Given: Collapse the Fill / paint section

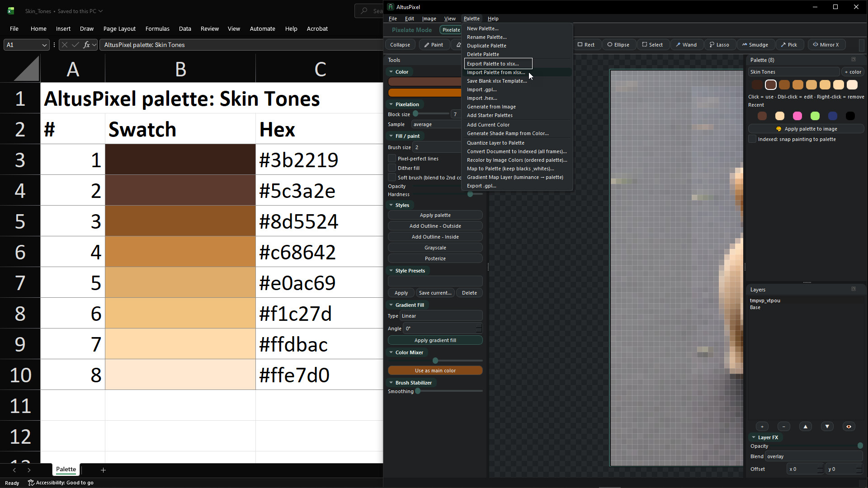Looking at the screenshot, I should tap(391, 136).
